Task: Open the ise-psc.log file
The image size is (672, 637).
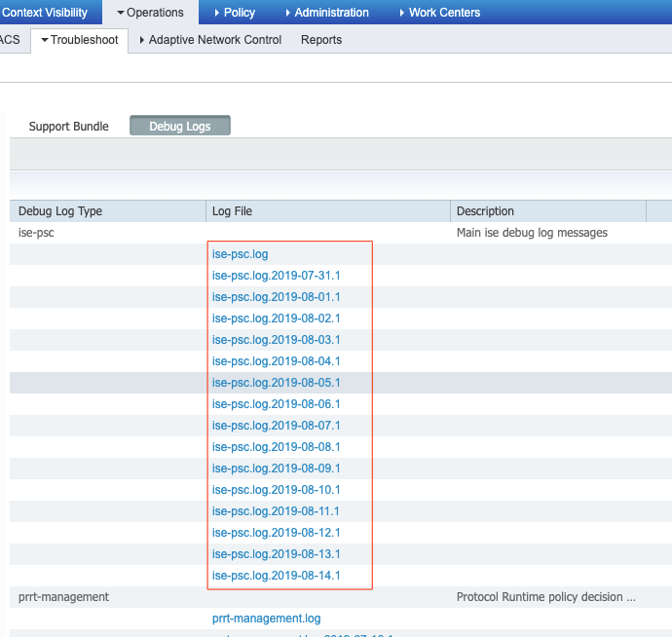Action: 240,254
